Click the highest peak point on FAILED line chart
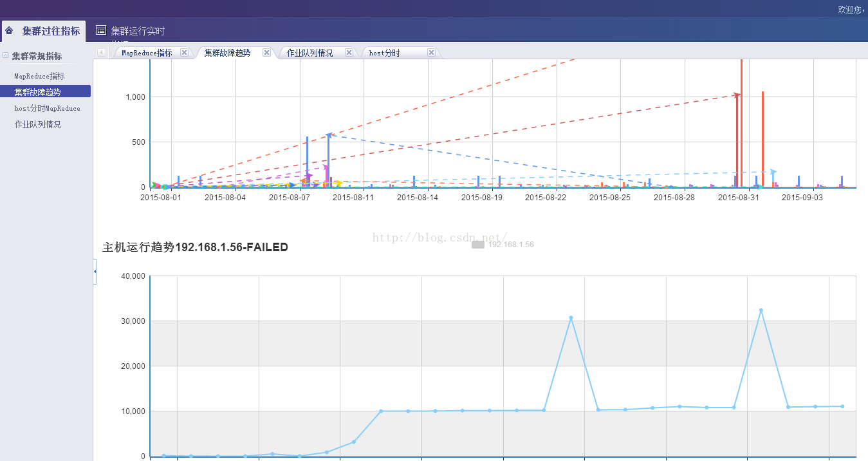868x461 pixels. tap(761, 310)
